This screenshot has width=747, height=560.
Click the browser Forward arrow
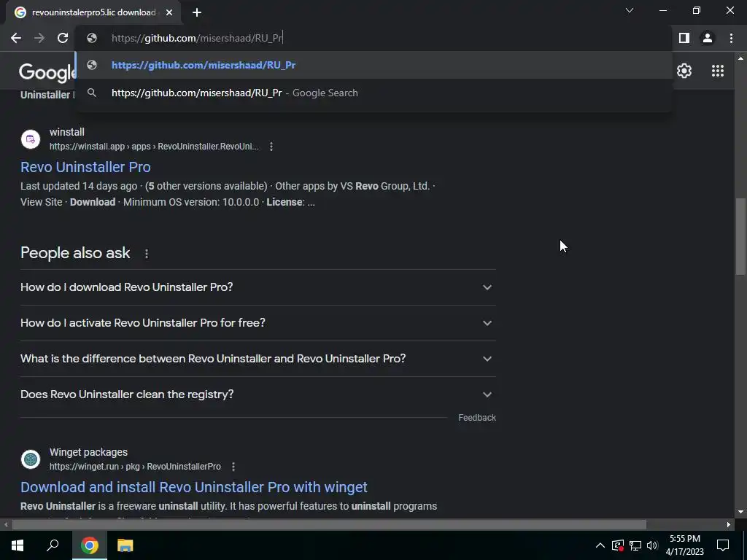(x=39, y=38)
